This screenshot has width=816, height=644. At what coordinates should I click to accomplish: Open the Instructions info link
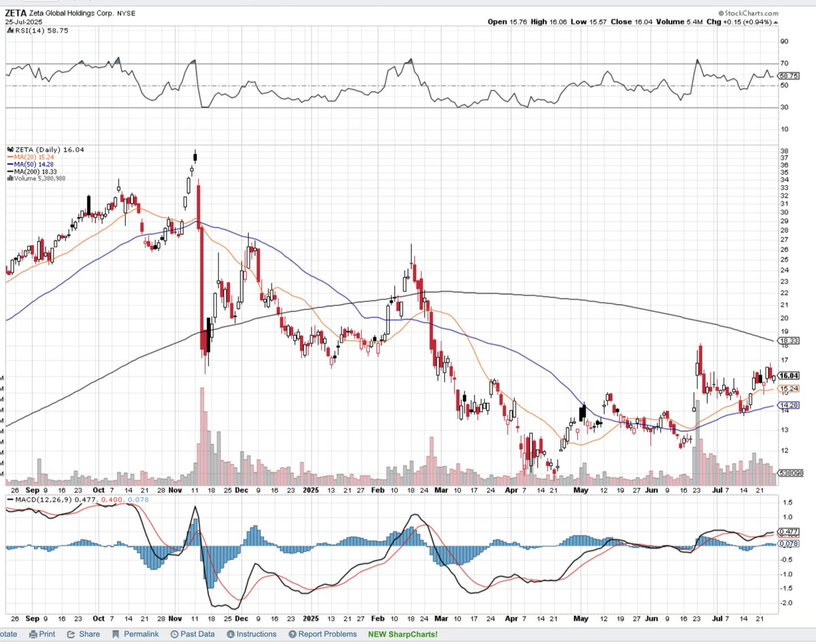click(252, 634)
